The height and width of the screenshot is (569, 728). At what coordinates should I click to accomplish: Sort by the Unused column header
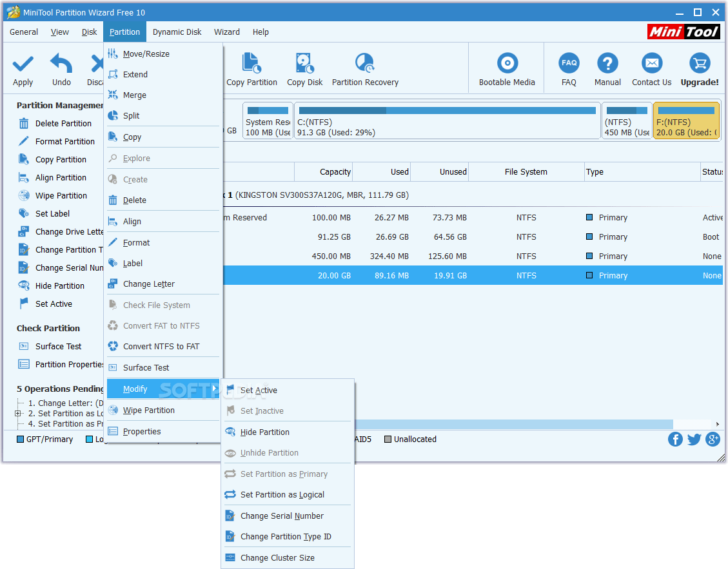tap(440, 172)
